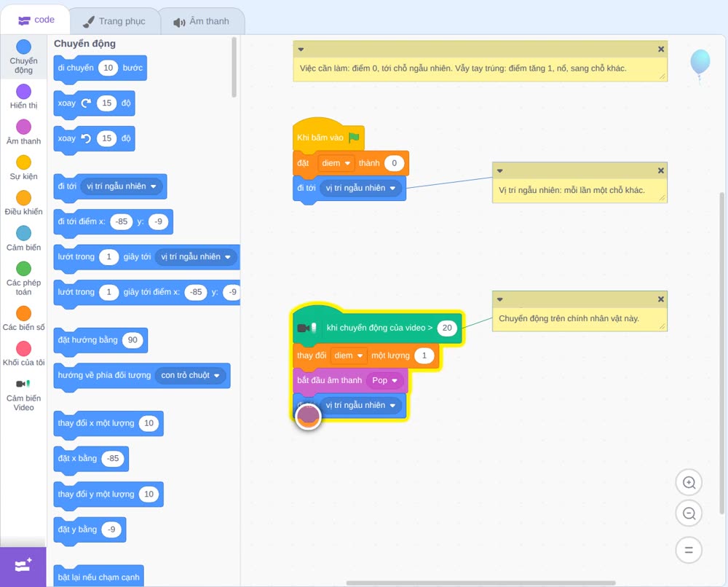Collapse the 'Chuyển động trên chính' comment
This screenshot has height=587, width=728.
[x=500, y=299]
